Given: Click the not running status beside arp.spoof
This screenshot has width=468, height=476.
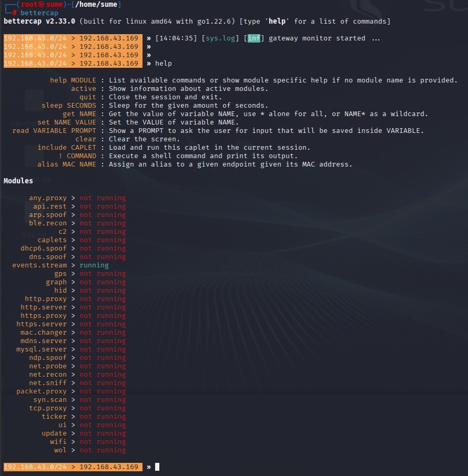Looking at the screenshot, I should pyautogui.click(x=103, y=215).
